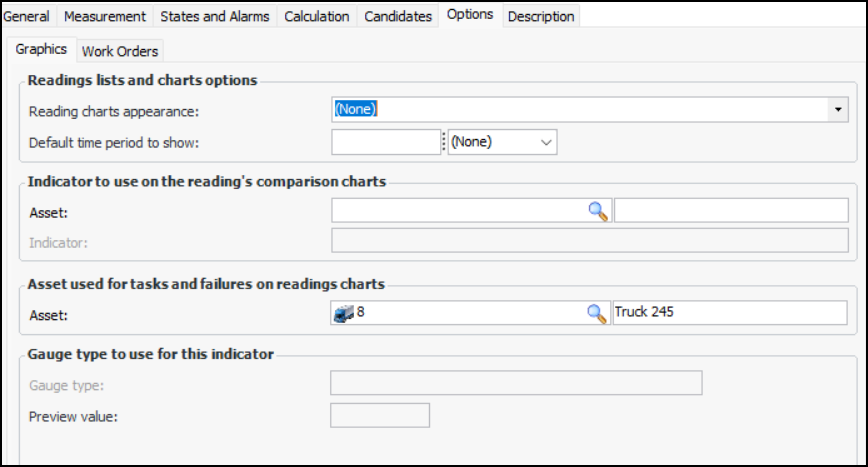Switch to the General tab
The width and height of the screenshot is (868, 467).
[x=27, y=16]
